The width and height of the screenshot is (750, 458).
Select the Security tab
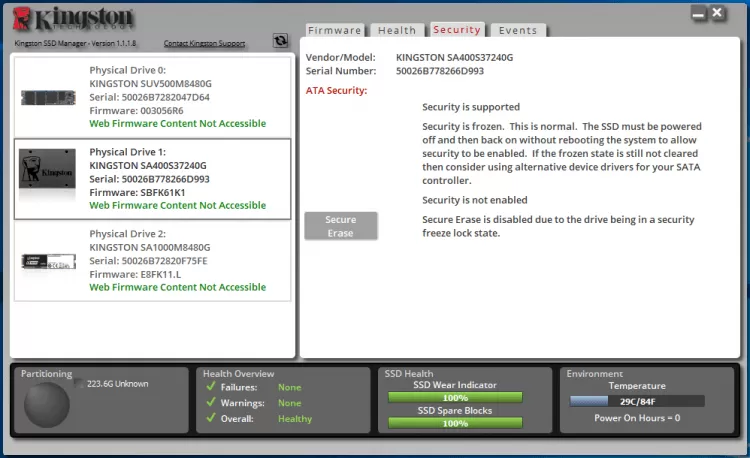click(457, 30)
